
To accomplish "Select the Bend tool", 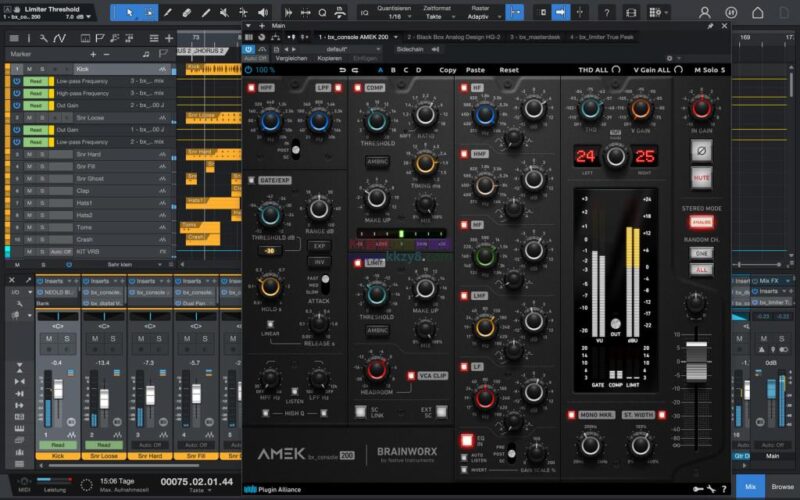I will coord(243,13).
